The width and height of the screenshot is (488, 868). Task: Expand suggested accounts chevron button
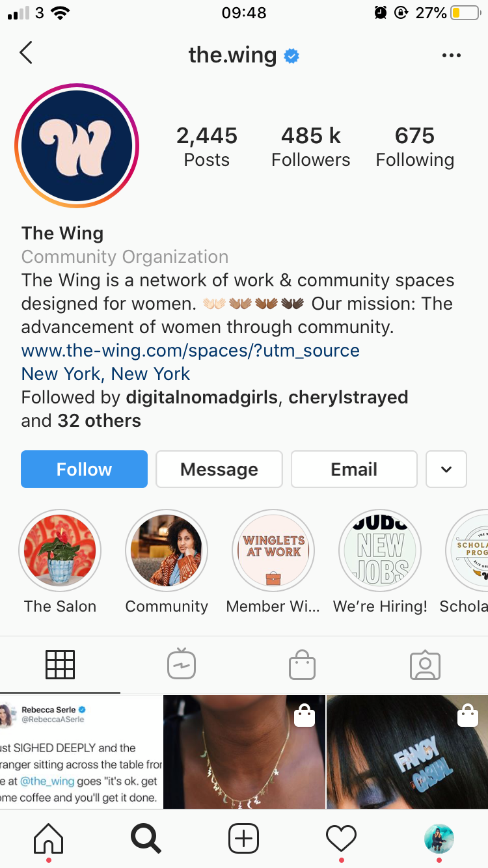pos(446,469)
